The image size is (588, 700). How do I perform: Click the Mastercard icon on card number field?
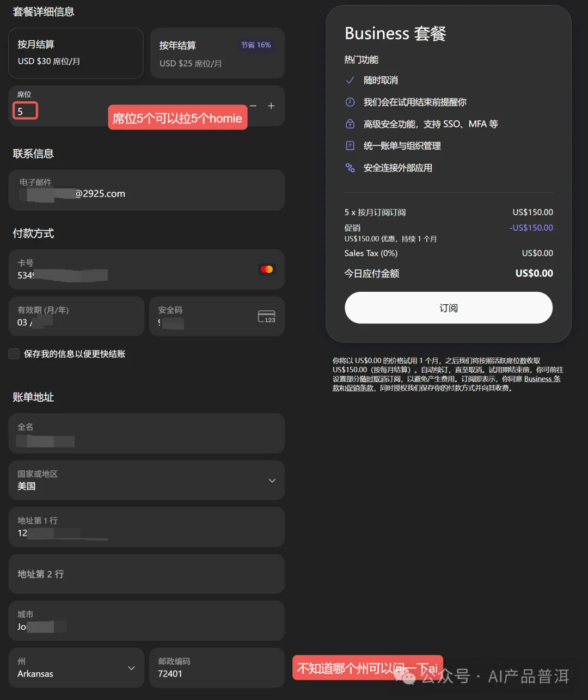[266, 269]
